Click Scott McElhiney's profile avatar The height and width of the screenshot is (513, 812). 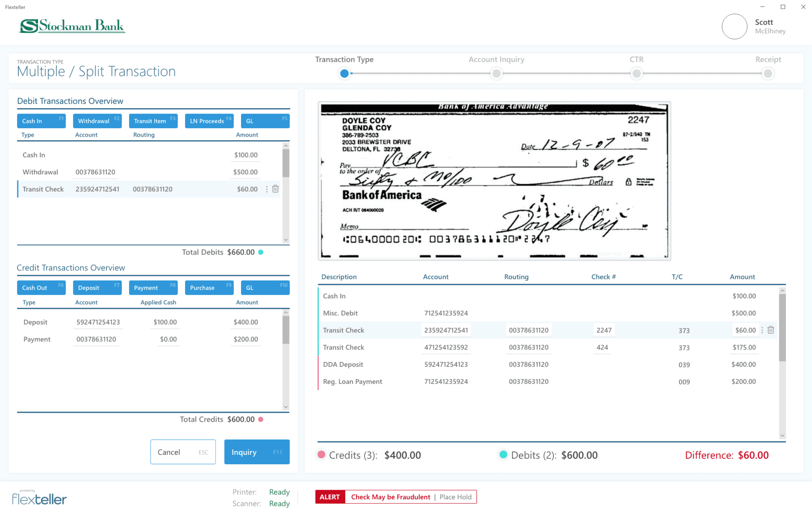[734, 26]
